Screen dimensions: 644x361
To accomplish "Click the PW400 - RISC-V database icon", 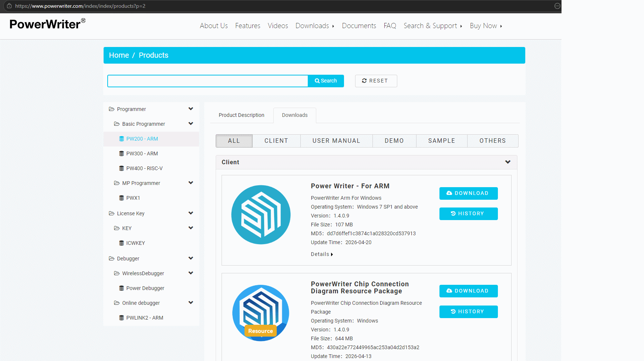I will pos(121,168).
